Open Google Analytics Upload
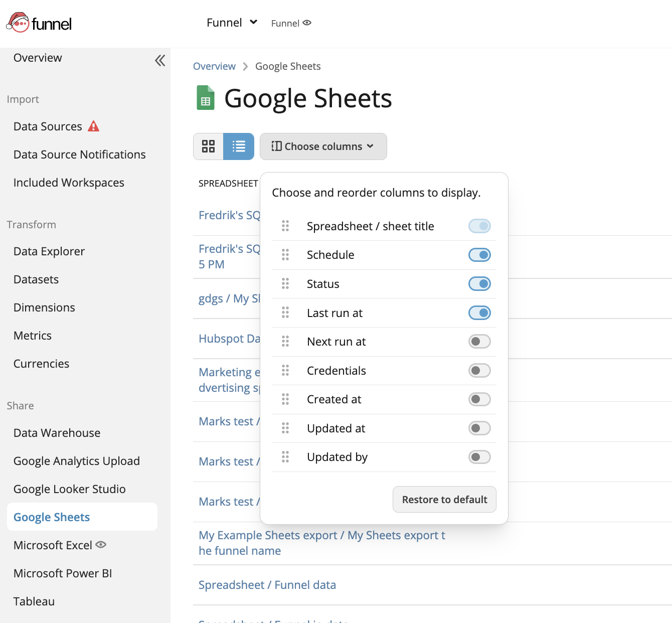Screen dimensions: 672x623 (77, 461)
